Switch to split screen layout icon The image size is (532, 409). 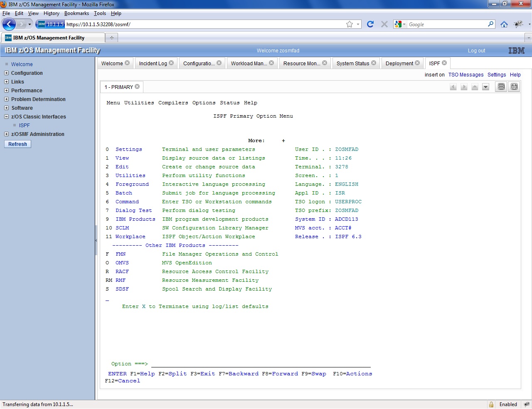click(514, 86)
